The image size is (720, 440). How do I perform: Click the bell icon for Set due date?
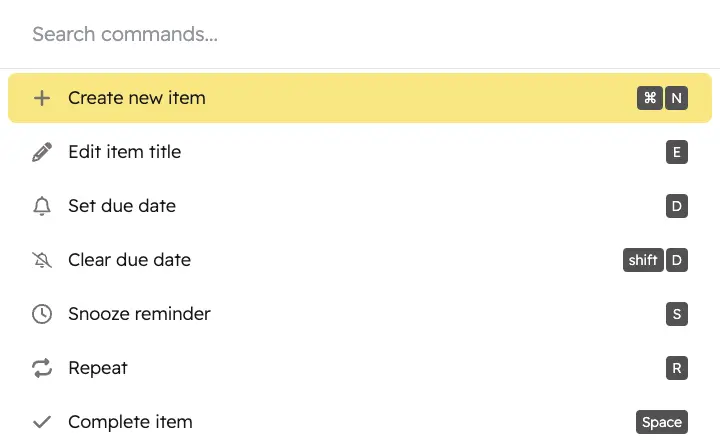point(42,206)
